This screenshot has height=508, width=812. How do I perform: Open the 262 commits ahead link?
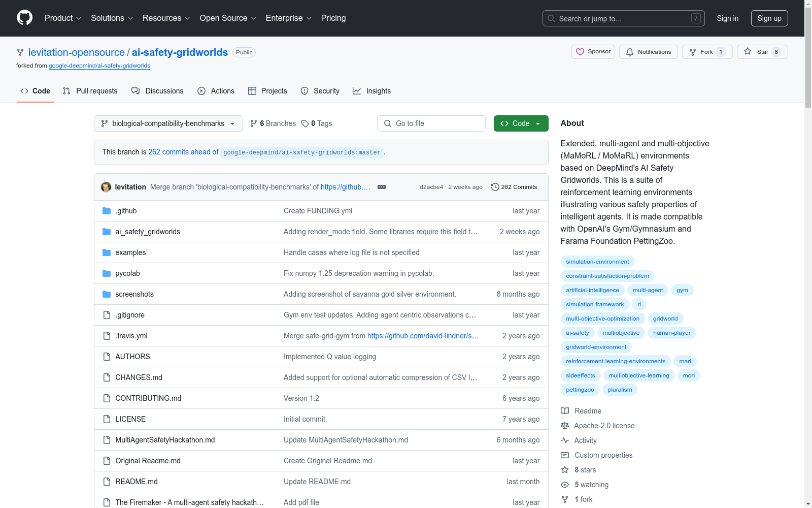click(x=183, y=152)
